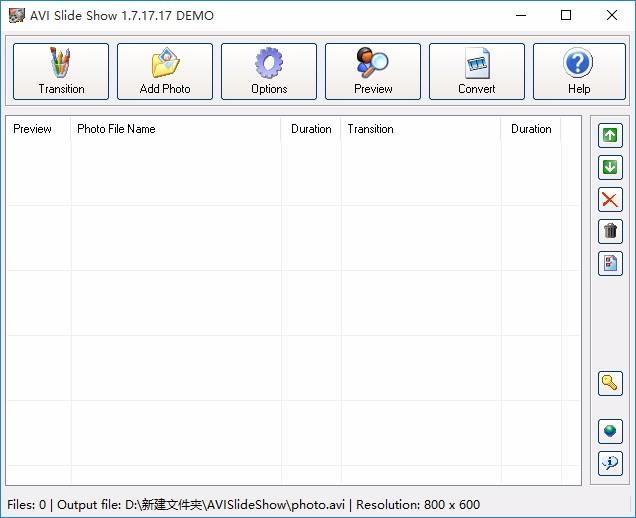Open About info speech bubble icon

610,463
